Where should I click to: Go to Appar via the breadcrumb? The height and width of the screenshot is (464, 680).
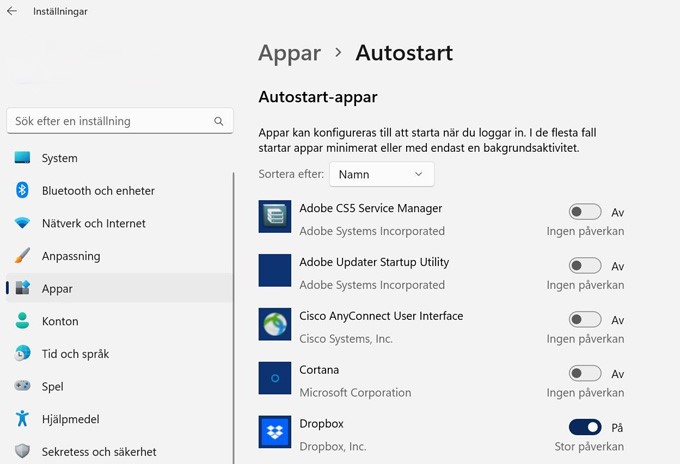(x=290, y=54)
